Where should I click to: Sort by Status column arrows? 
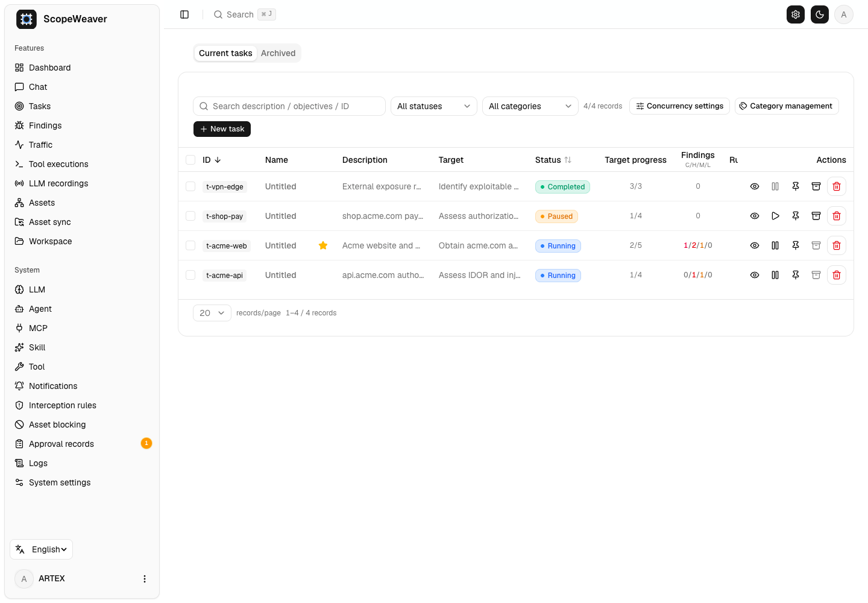tap(568, 160)
